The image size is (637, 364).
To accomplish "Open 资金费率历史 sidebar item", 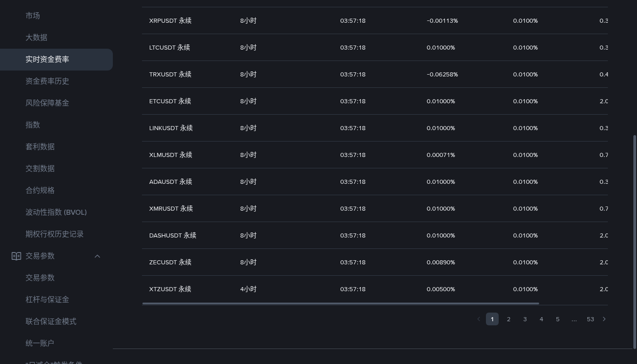I will (x=47, y=81).
